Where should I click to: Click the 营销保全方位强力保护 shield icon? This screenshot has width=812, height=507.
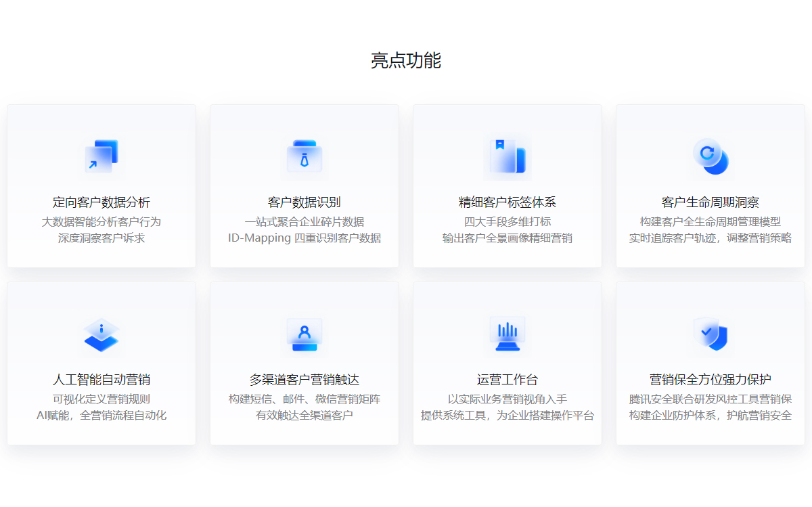click(710, 334)
